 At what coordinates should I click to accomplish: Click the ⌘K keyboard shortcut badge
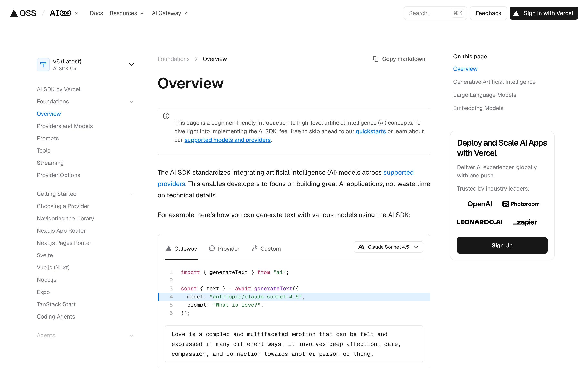click(x=458, y=13)
